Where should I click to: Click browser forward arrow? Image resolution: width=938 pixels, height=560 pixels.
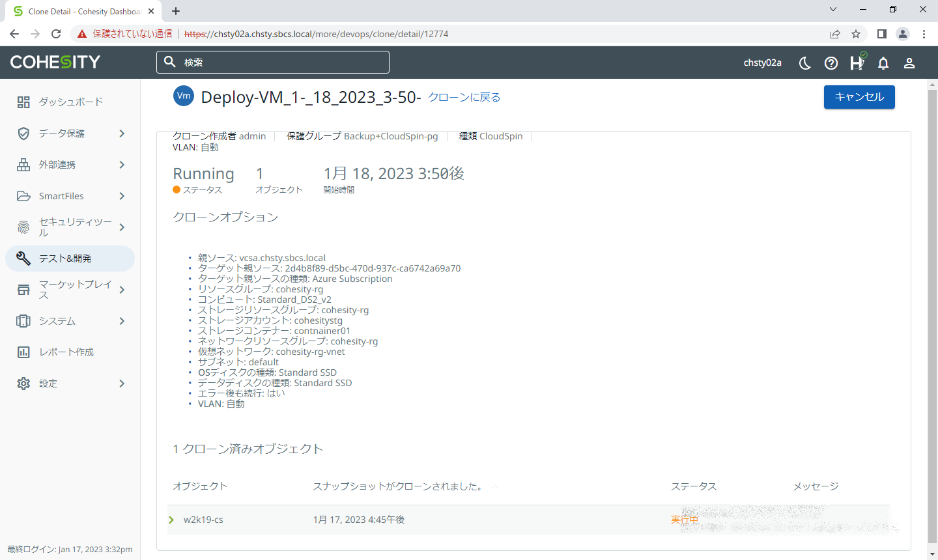click(x=35, y=34)
